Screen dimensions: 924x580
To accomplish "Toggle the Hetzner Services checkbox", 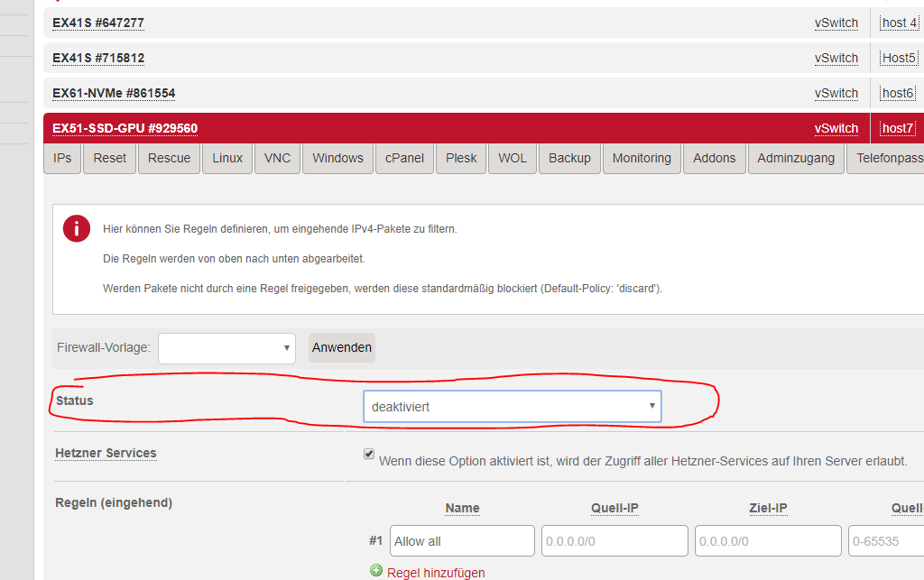I will [x=368, y=455].
